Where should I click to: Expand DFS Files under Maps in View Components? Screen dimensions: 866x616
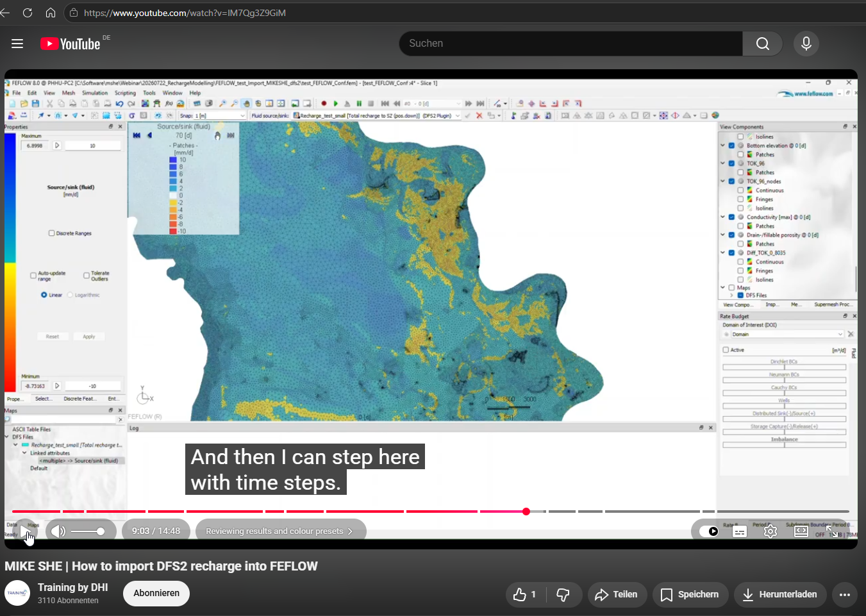point(731,296)
